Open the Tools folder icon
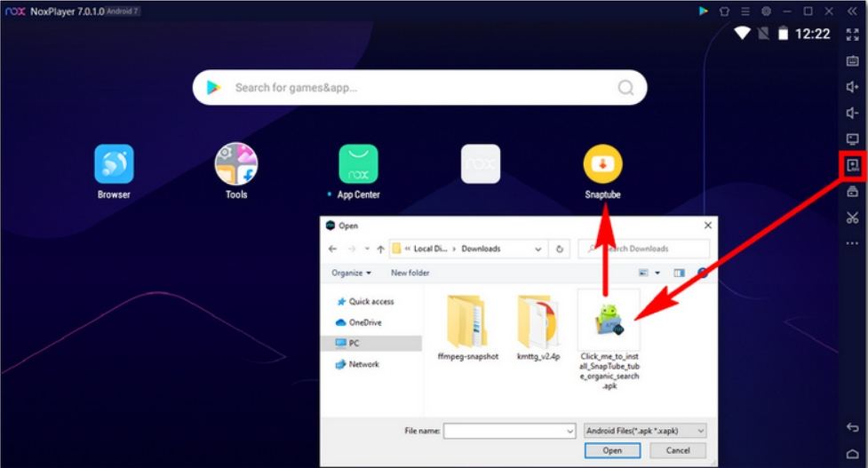The height and width of the screenshot is (468, 868). (236, 163)
